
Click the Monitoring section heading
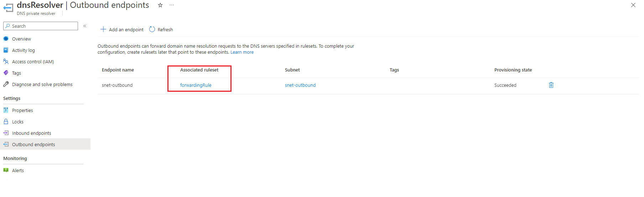click(x=15, y=158)
